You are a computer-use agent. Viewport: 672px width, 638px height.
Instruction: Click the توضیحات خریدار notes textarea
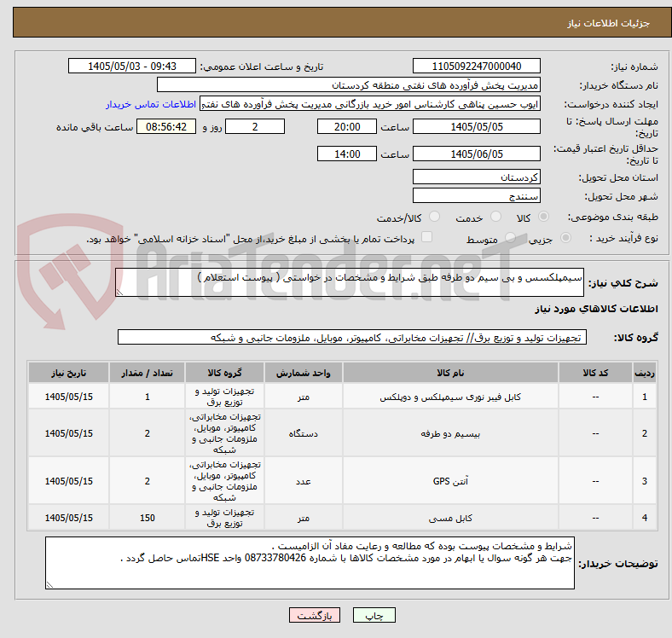pos(310,563)
